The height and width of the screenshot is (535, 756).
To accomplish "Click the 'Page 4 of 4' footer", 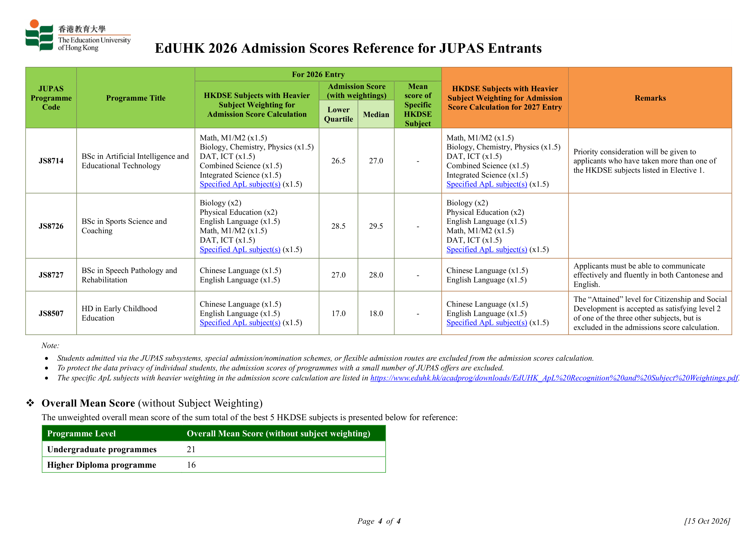I will pos(379,521).
